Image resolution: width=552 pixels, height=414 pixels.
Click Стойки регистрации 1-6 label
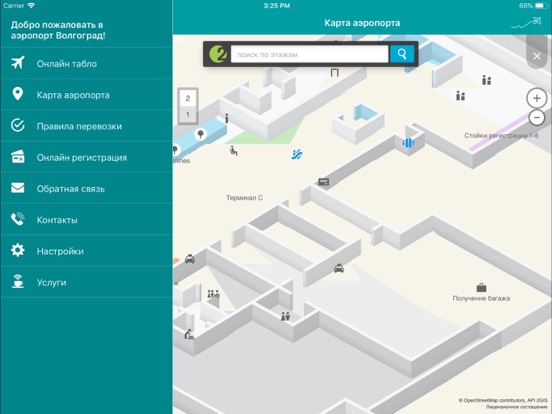click(x=501, y=136)
